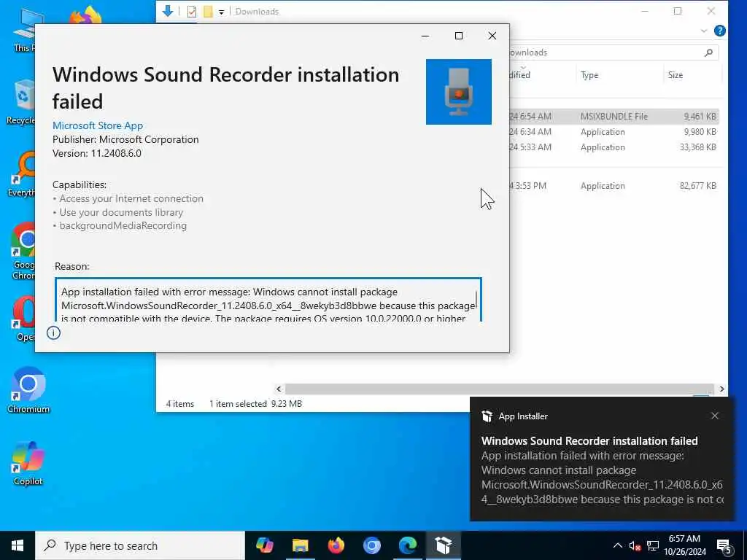Click the App Installer icon in the notification
The width and height of the screenshot is (747, 560).
coord(487,416)
